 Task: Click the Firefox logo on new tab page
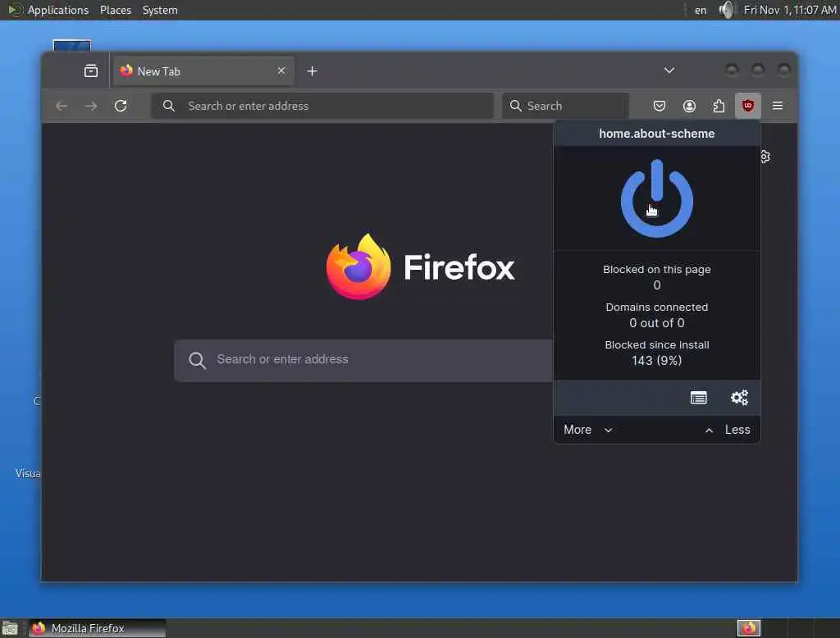(x=420, y=267)
